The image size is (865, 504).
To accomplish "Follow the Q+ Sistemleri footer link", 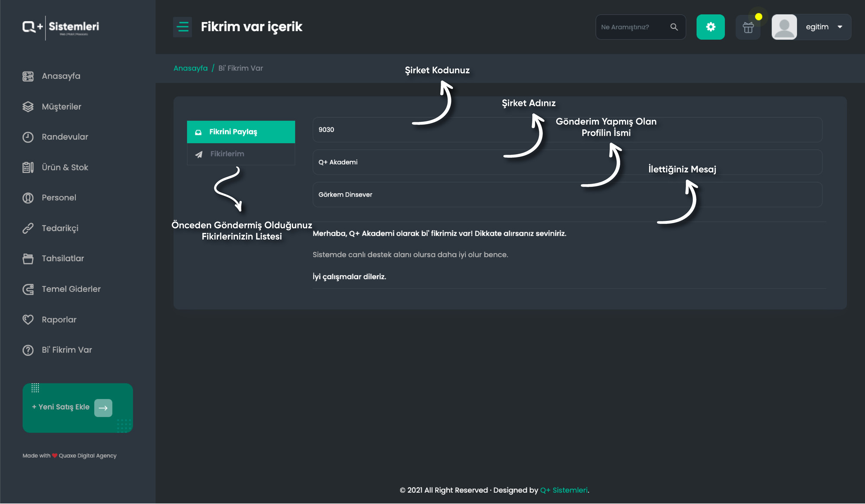I will pos(564,490).
